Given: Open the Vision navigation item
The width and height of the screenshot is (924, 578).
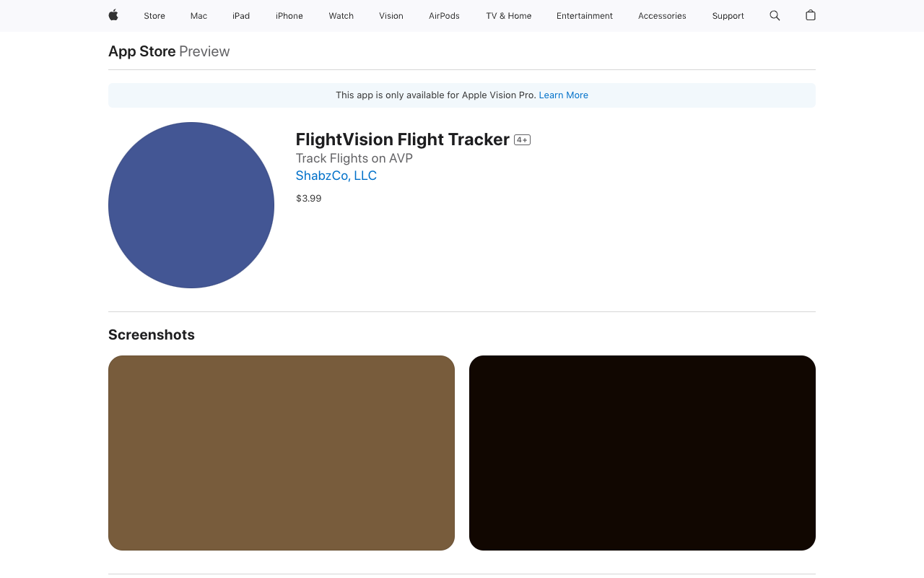Looking at the screenshot, I should pyautogui.click(x=391, y=16).
